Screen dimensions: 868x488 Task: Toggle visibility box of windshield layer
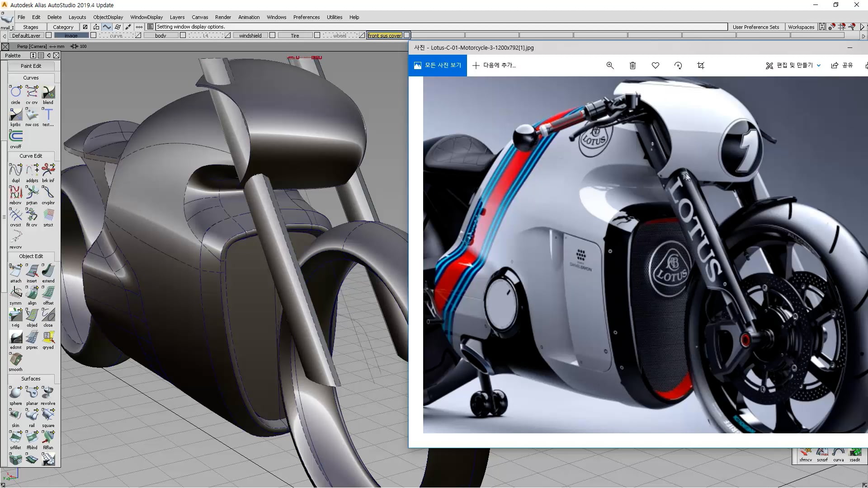273,35
